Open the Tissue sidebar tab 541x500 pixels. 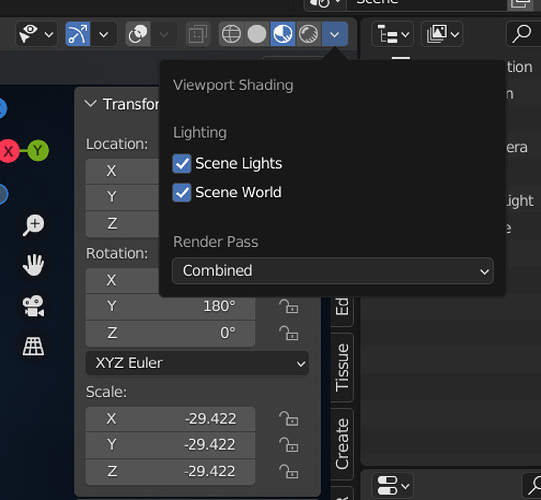point(342,367)
